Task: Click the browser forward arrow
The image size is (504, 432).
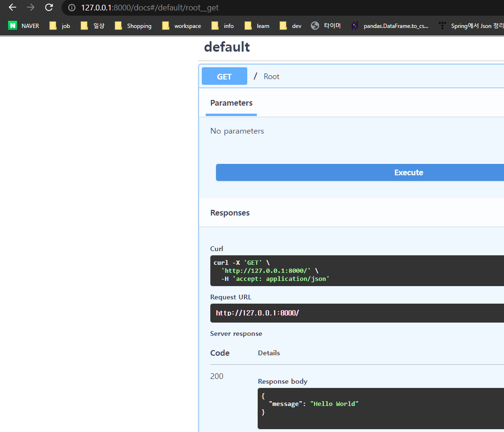Action: tap(30, 8)
